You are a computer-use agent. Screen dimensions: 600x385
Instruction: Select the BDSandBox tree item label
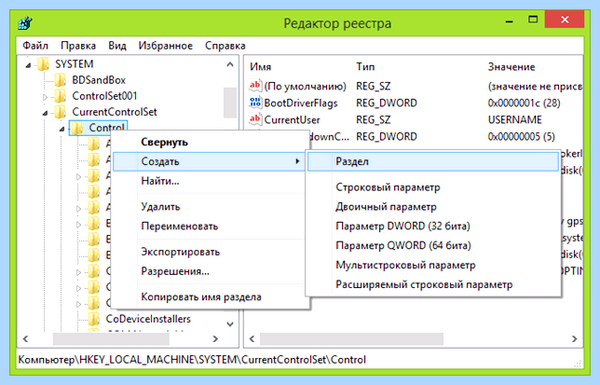coord(99,80)
